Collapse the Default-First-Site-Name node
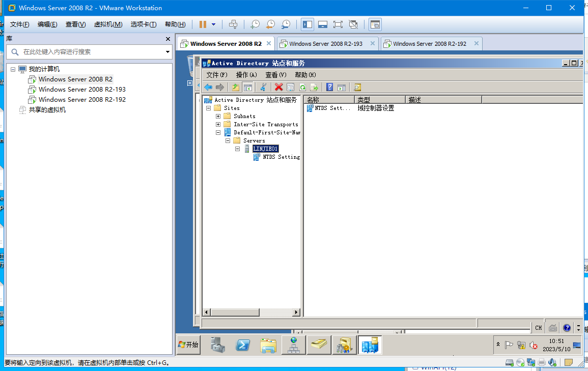This screenshot has width=588, height=371. pos(218,133)
